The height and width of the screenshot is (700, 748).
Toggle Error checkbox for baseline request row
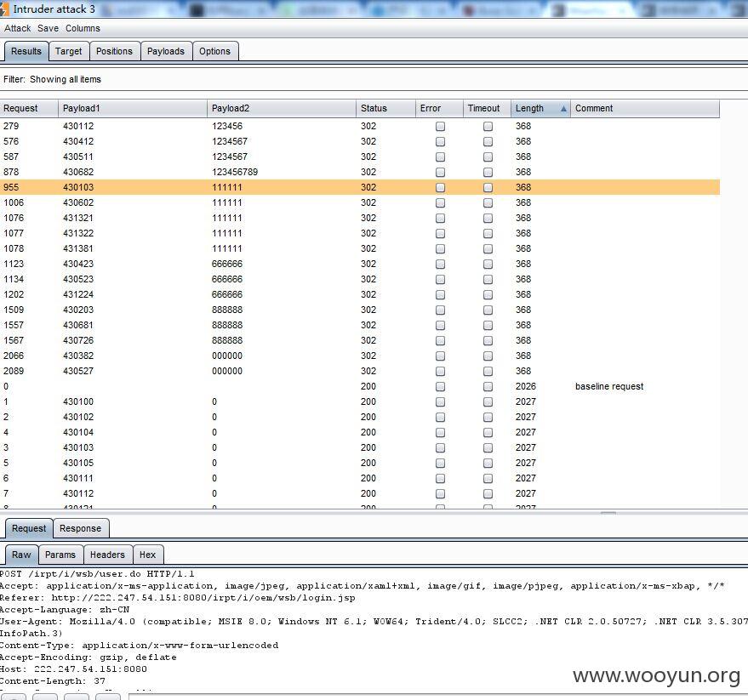(440, 386)
